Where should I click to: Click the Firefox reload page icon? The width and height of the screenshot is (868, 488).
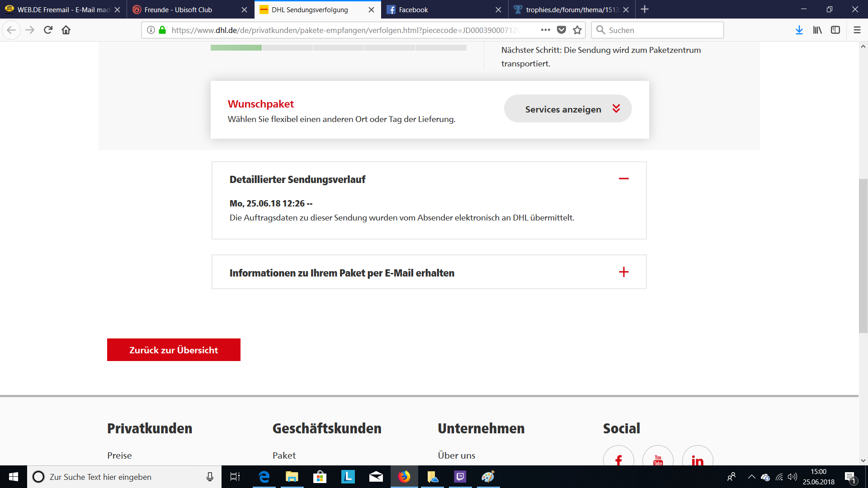[48, 30]
